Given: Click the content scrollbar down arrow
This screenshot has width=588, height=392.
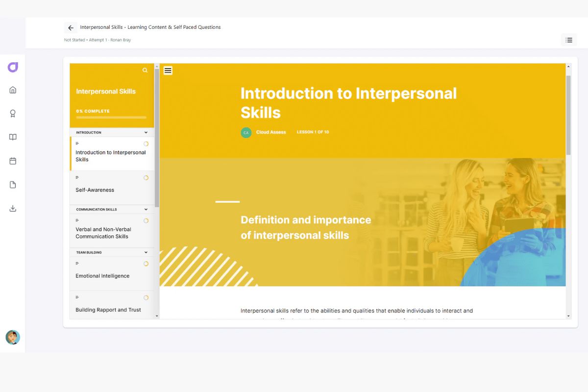Looking at the screenshot, I should [568, 316].
